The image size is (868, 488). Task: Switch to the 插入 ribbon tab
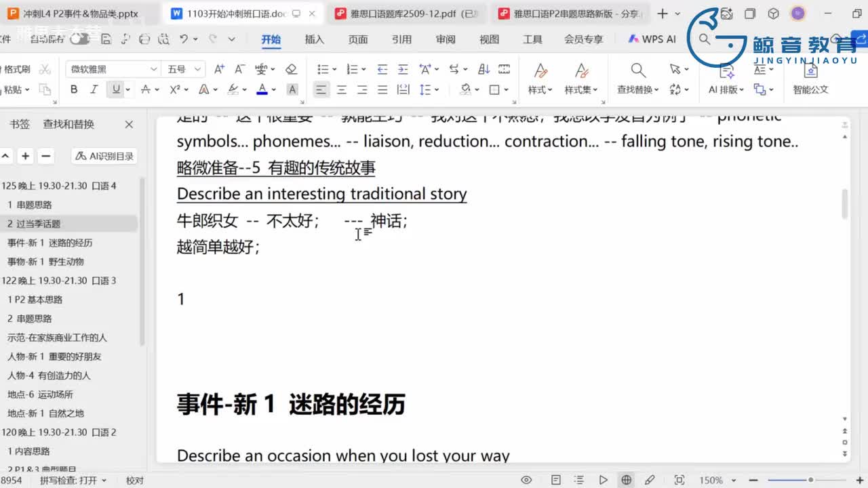click(x=315, y=39)
